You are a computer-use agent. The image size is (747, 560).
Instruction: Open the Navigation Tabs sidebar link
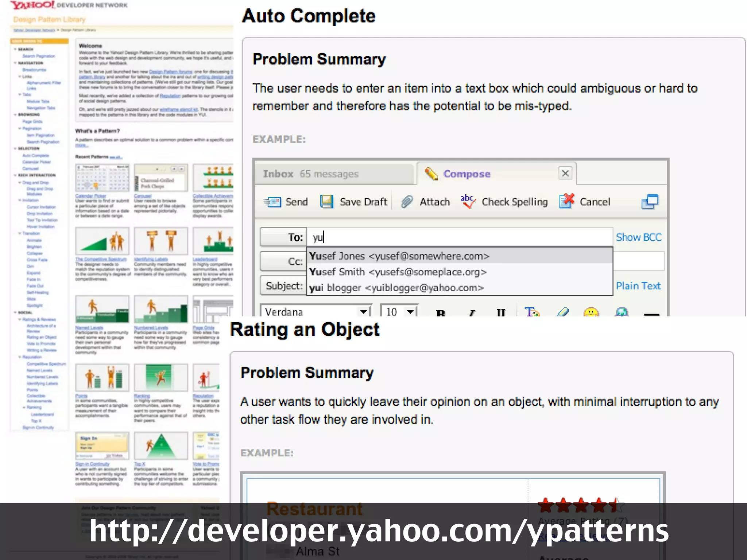(x=41, y=108)
